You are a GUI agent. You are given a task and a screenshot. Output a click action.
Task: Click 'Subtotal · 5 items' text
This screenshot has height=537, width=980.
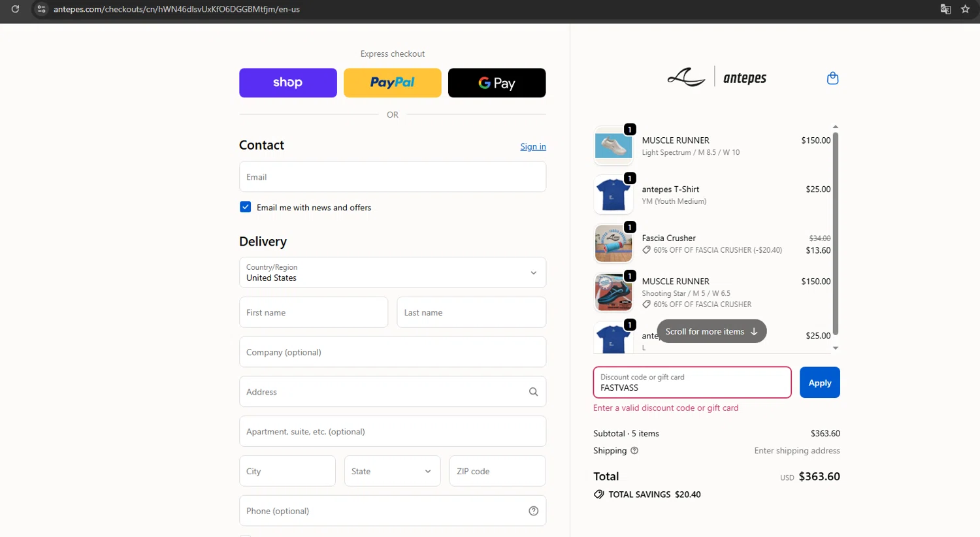626,433
